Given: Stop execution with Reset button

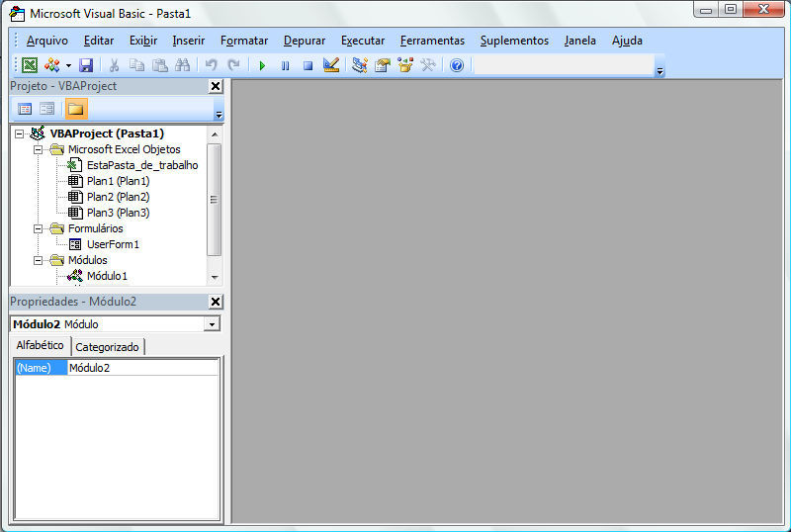Looking at the screenshot, I should pos(308,65).
